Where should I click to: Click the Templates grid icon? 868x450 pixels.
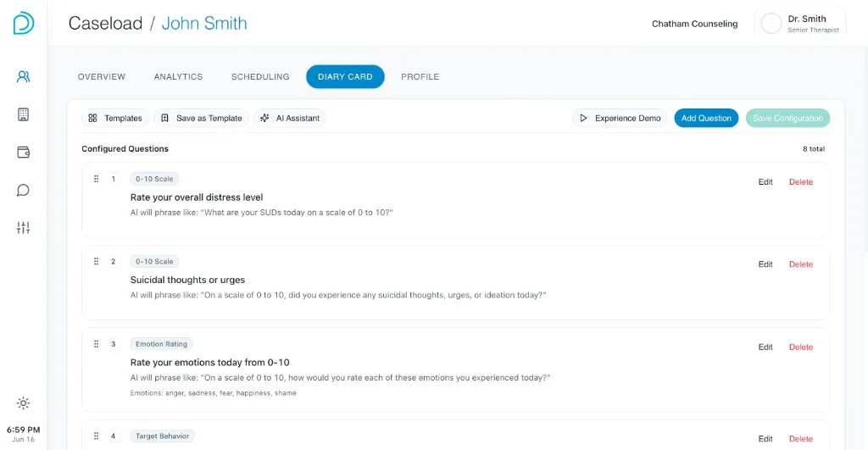(92, 118)
